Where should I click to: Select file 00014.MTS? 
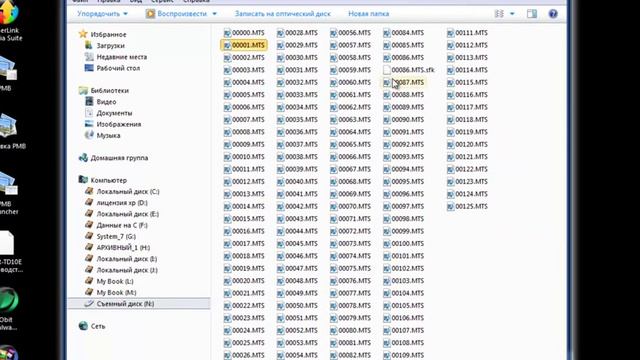pos(248,207)
